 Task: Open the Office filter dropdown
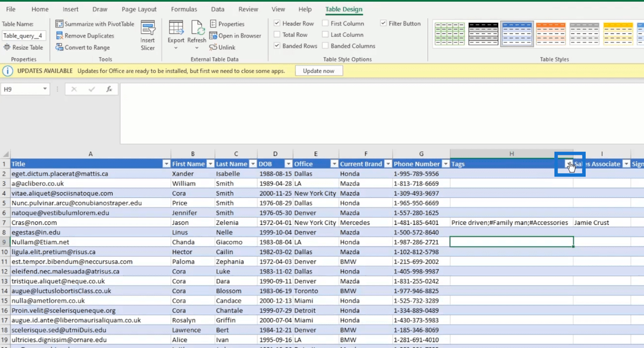(x=335, y=164)
